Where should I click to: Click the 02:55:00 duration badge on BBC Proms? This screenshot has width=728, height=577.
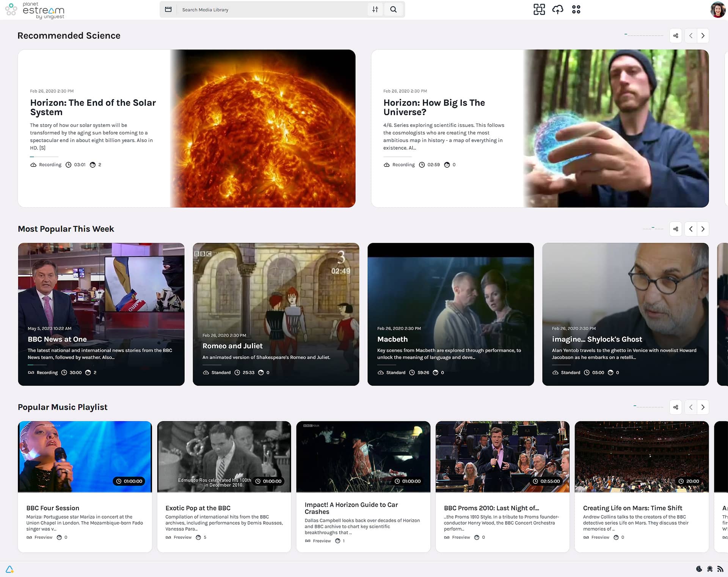pyautogui.click(x=546, y=481)
